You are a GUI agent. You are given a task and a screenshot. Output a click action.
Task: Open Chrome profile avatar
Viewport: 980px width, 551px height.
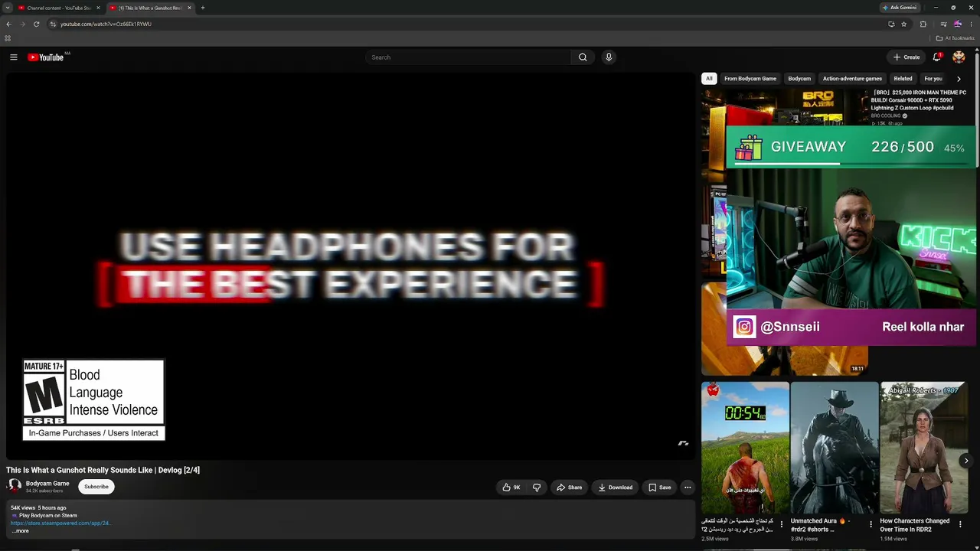pos(957,24)
